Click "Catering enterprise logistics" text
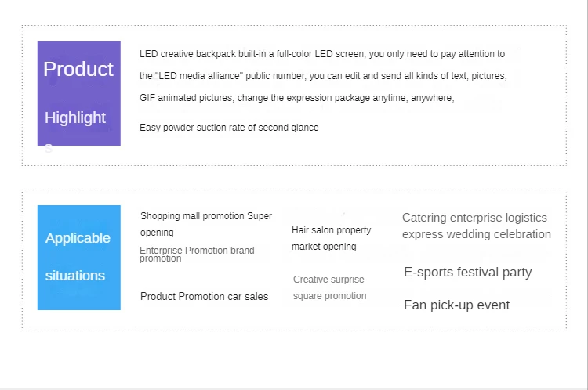The height and width of the screenshot is (390, 588). pyautogui.click(x=474, y=218)
